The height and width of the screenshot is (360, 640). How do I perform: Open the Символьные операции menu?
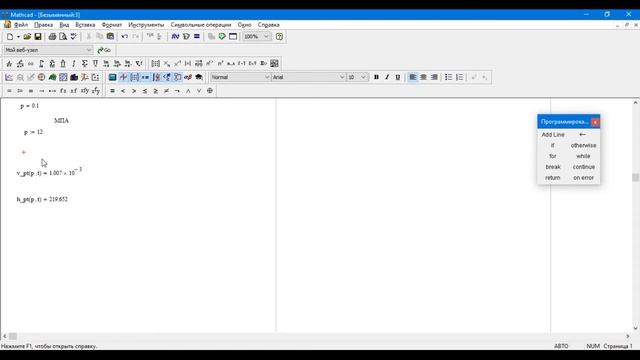[x=201, y=25]
